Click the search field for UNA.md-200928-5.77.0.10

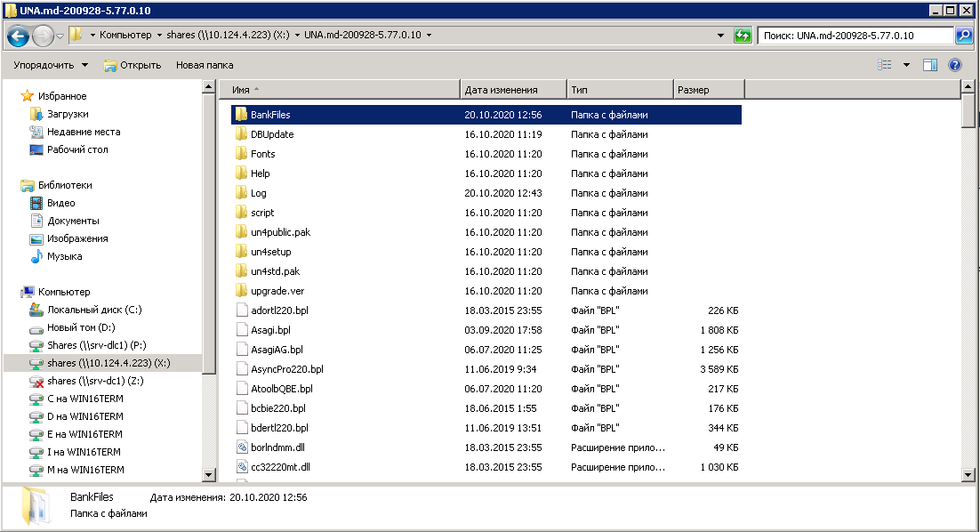[855, 36]
